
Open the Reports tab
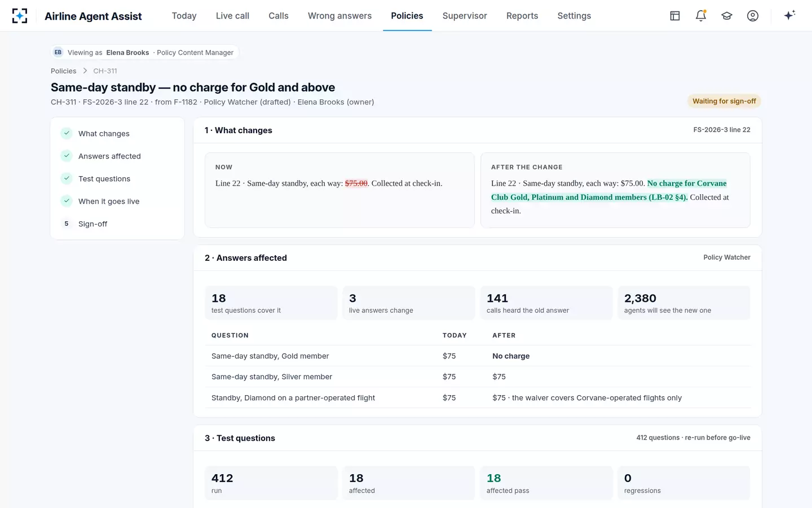[x=522, y=16]
